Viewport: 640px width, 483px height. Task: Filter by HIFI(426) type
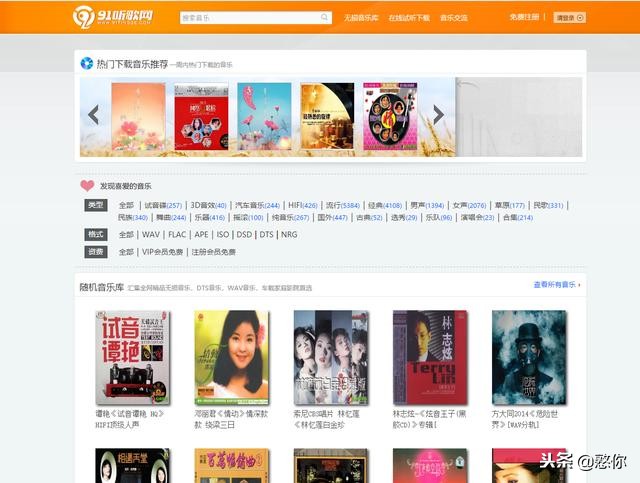point(302,205)
